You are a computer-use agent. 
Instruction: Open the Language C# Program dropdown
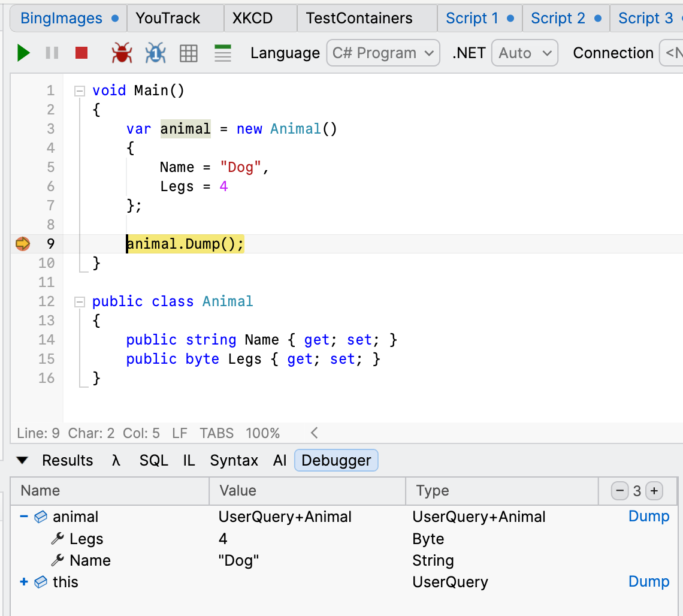tap(383, 53)
